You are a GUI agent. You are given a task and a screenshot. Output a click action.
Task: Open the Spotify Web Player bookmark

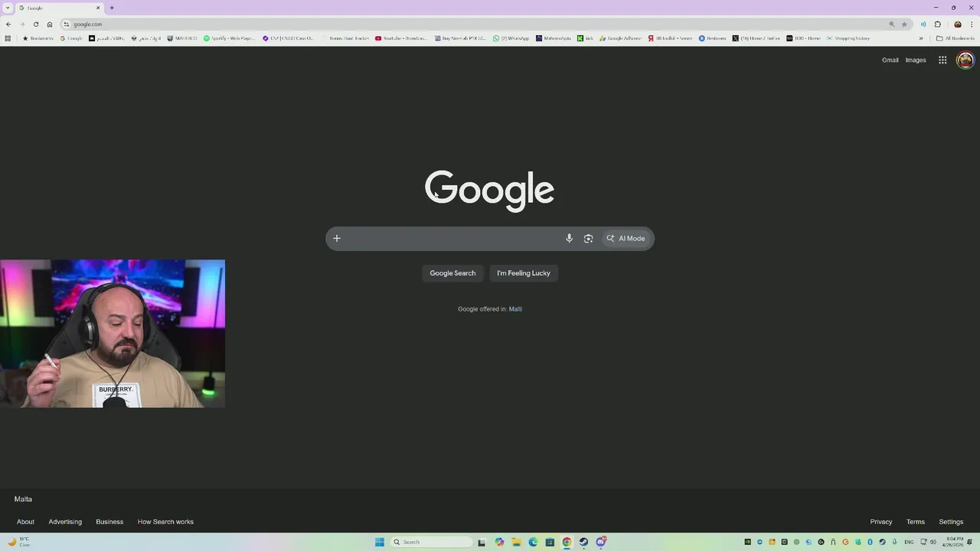(229, 38)
